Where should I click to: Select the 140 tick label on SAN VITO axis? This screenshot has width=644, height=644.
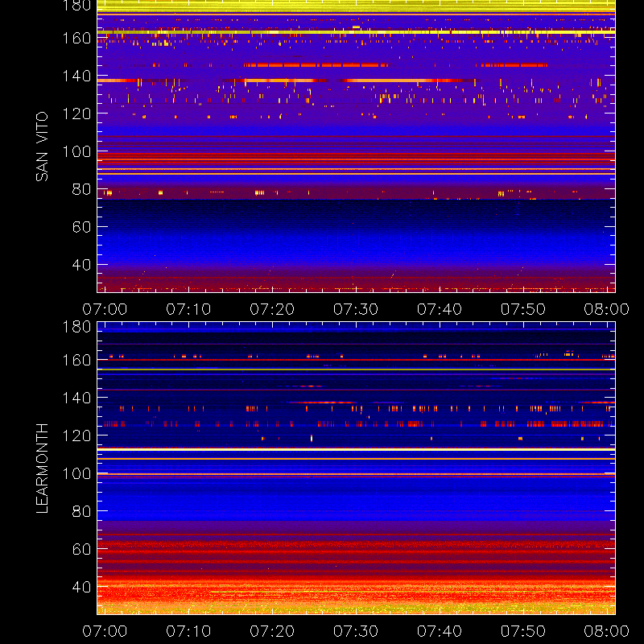[x=76, y=76]
